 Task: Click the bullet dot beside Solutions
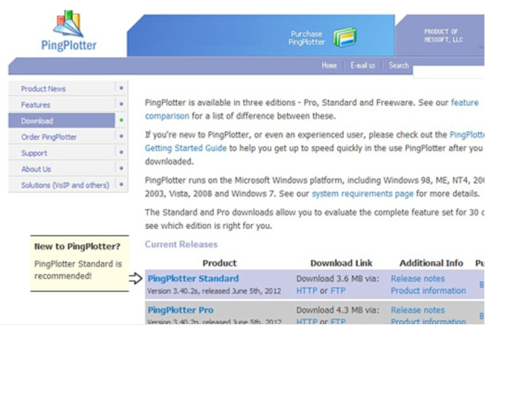coord(121,184)
